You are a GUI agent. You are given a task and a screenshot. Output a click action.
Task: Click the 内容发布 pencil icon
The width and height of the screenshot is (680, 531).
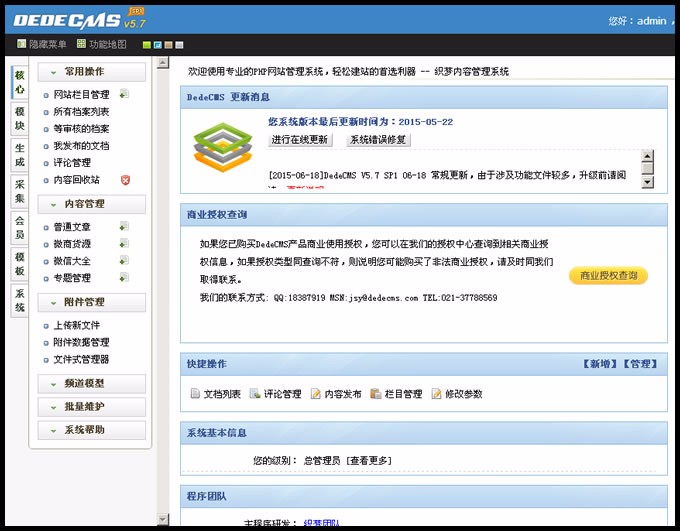(316, 393)
